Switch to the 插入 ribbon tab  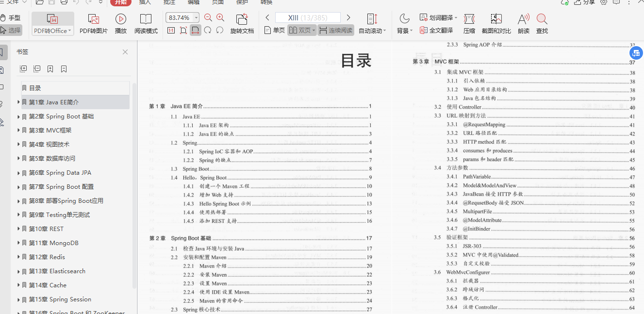pos(144,3)
